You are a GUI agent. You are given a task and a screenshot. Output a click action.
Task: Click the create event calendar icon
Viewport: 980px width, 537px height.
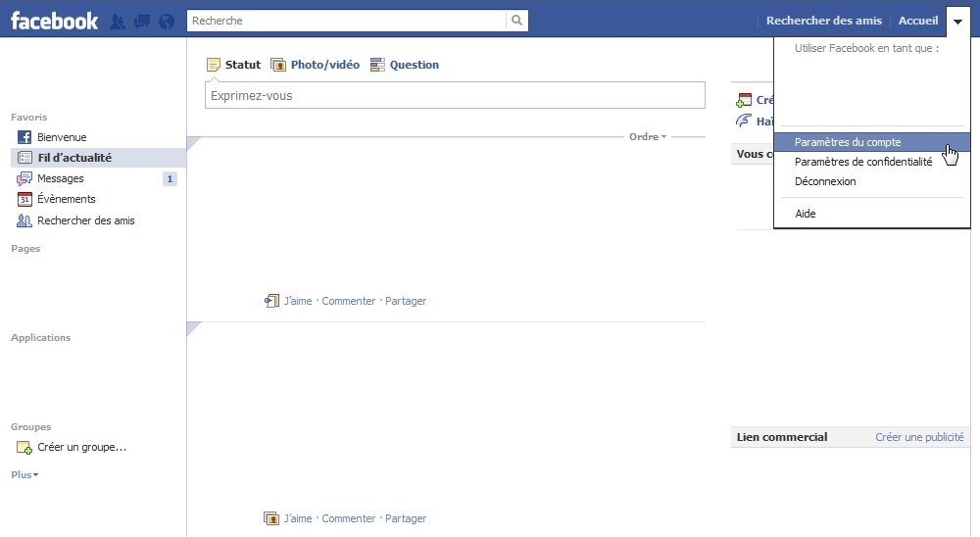pos(744,100)
